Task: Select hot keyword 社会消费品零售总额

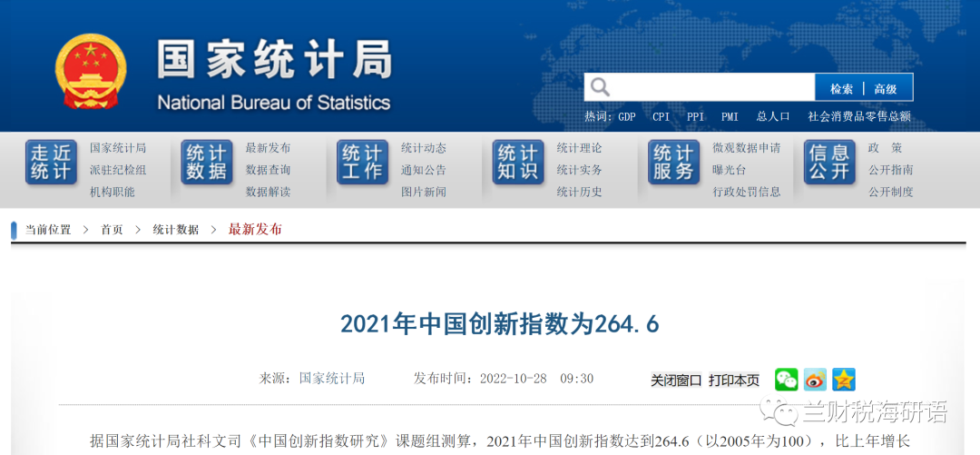Action: (859, 116)
